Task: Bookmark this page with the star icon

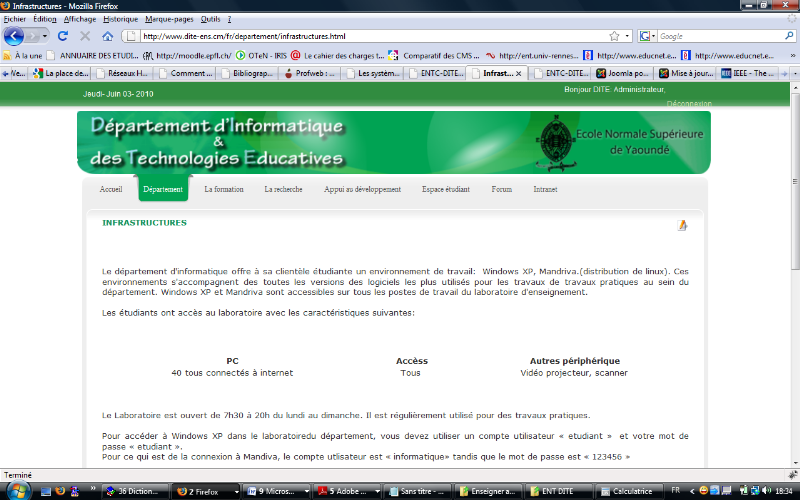Action: 614,36
